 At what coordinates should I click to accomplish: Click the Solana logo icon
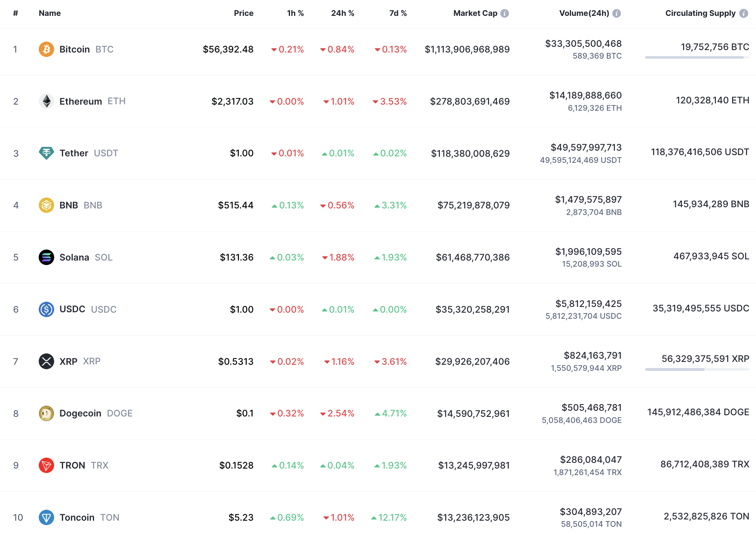pyautogui.click(x=46, y=257)
